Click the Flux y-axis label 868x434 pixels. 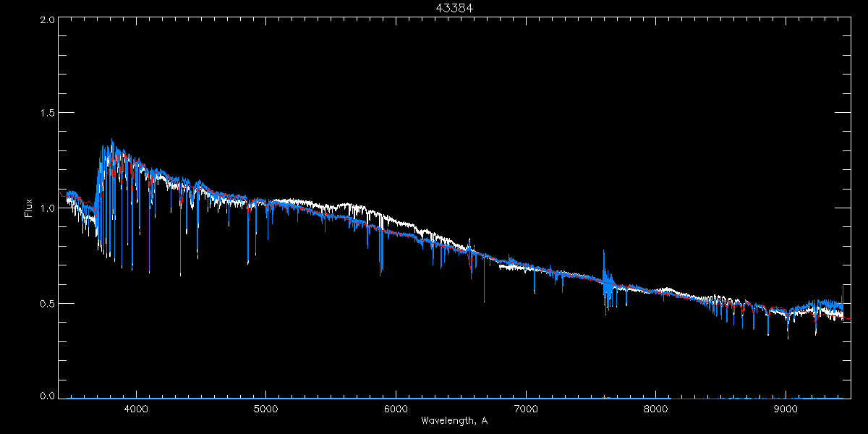[x=29, y=208]
